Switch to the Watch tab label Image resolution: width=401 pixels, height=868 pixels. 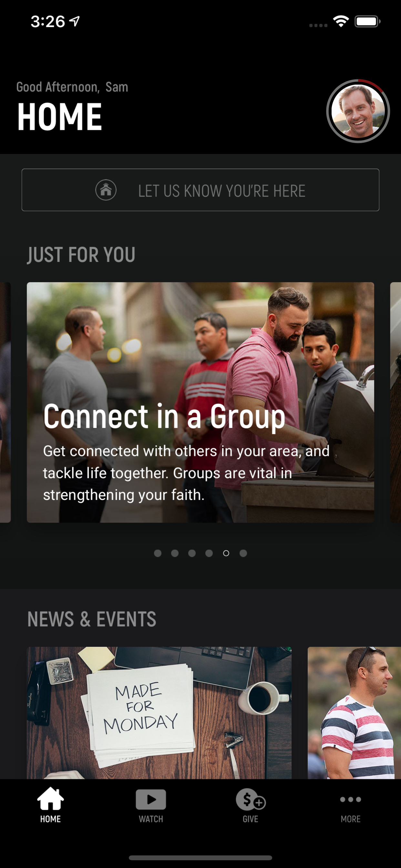pyautogui.click(x=151, y=819)
